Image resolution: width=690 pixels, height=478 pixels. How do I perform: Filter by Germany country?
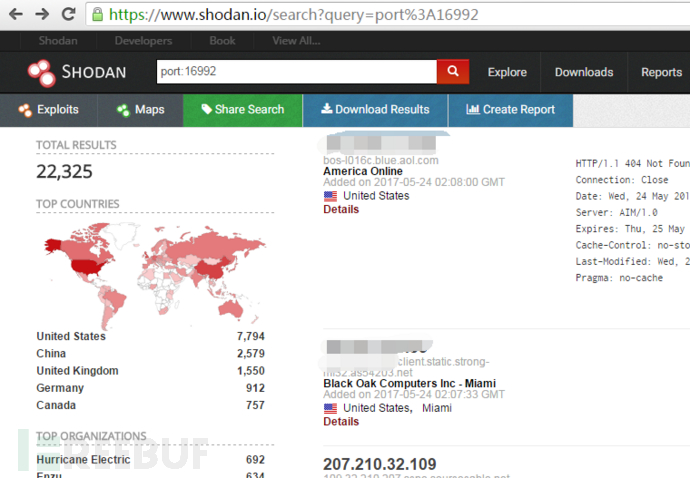click(60, 388)
